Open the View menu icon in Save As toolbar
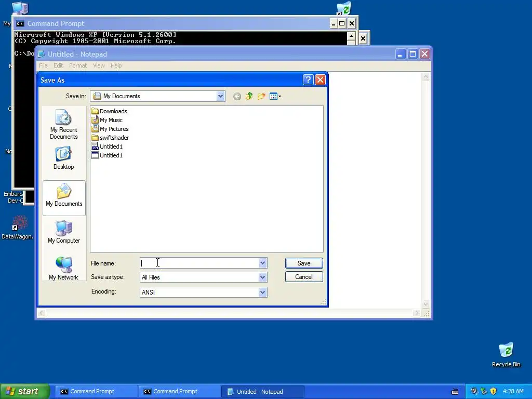This screenshot has width=532, height=399. coord(275,96)
